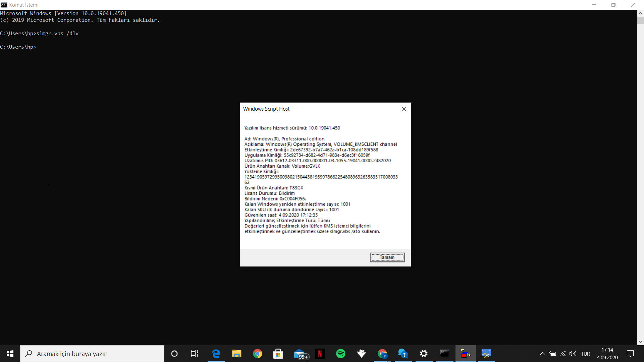Open the Get Help taskbar icon
The width and height of the screenshot is (644, 362).
(x=403, y=354)
